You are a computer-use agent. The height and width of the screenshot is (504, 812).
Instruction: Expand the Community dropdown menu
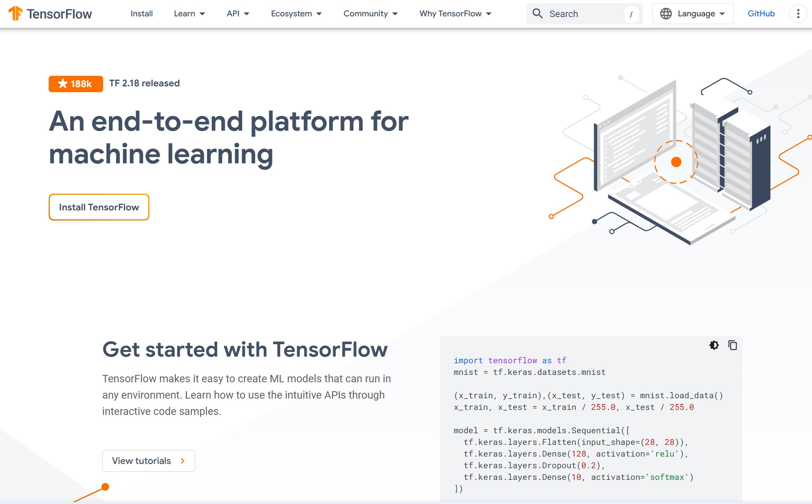[371, 14]
